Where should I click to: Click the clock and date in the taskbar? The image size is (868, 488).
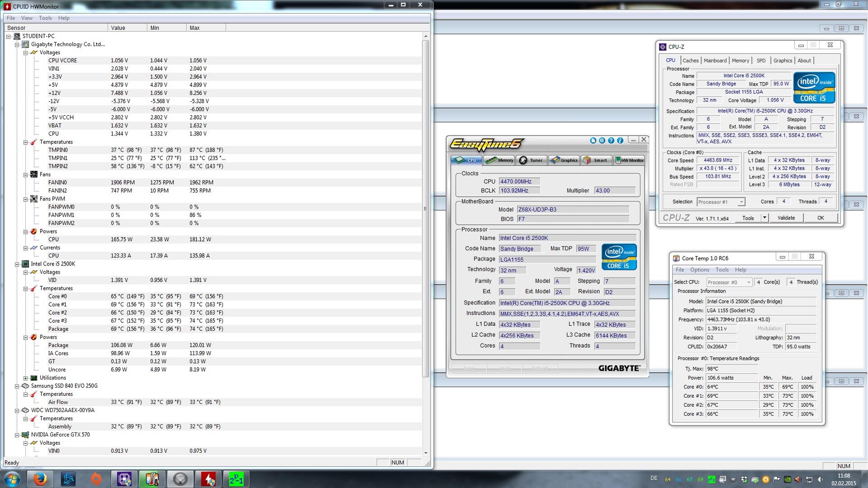844,479
